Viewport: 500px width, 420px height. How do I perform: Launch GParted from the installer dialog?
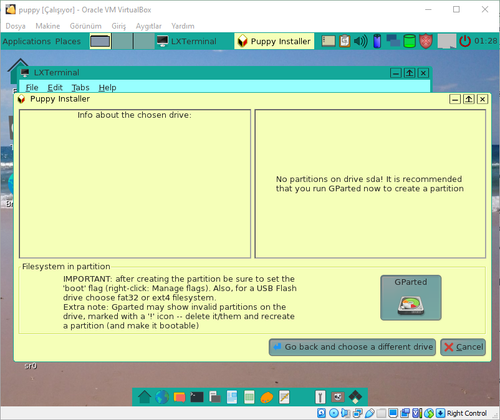pos(411,298)
